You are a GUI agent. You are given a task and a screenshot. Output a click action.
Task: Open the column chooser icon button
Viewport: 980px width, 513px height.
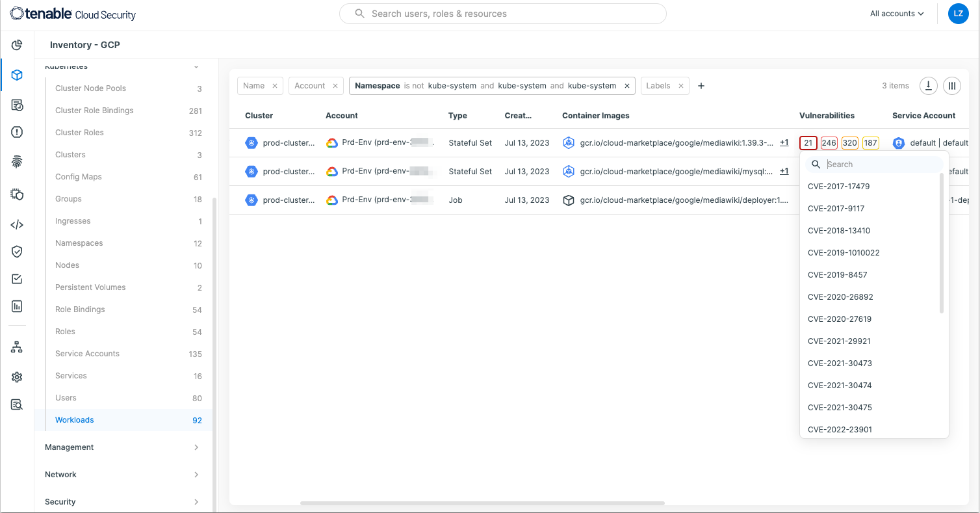952,86
